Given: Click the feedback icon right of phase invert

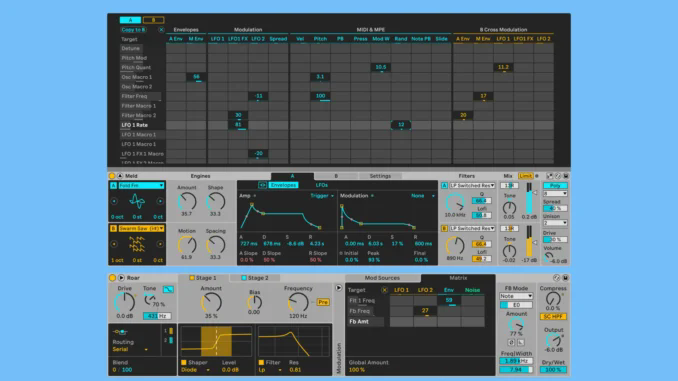Looking at the screenshot, I should (x=521, y=343).
